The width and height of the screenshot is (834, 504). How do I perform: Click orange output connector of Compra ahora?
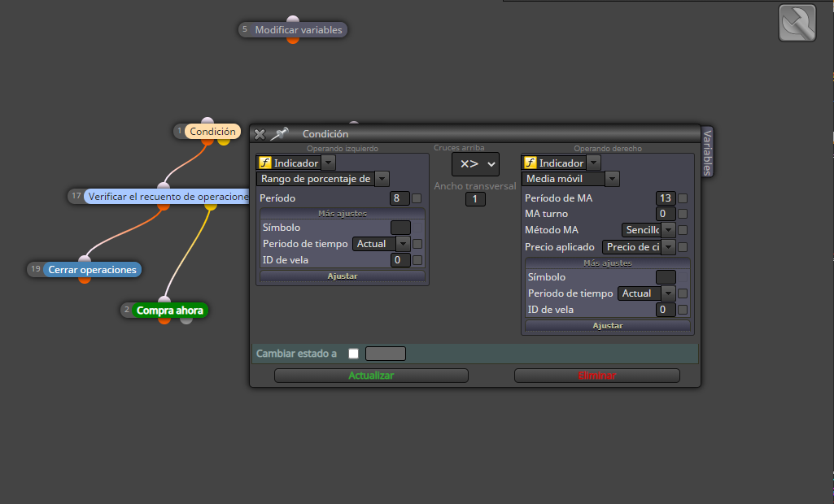[164, 320]
